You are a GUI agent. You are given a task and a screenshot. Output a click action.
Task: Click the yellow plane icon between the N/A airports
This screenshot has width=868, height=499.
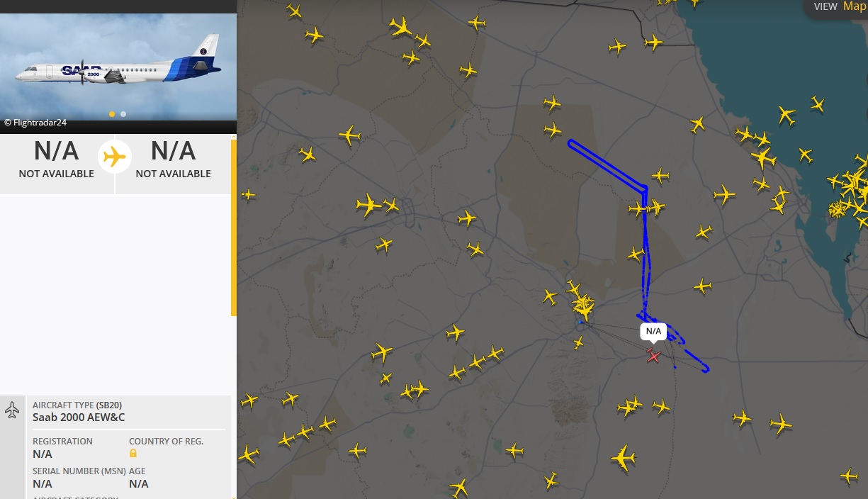(114, 157)
